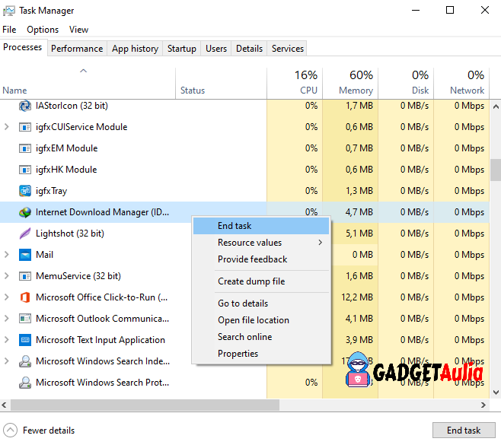
Task: Expand Microsoft Text Input Application group
Action: (x=6, y=340)
